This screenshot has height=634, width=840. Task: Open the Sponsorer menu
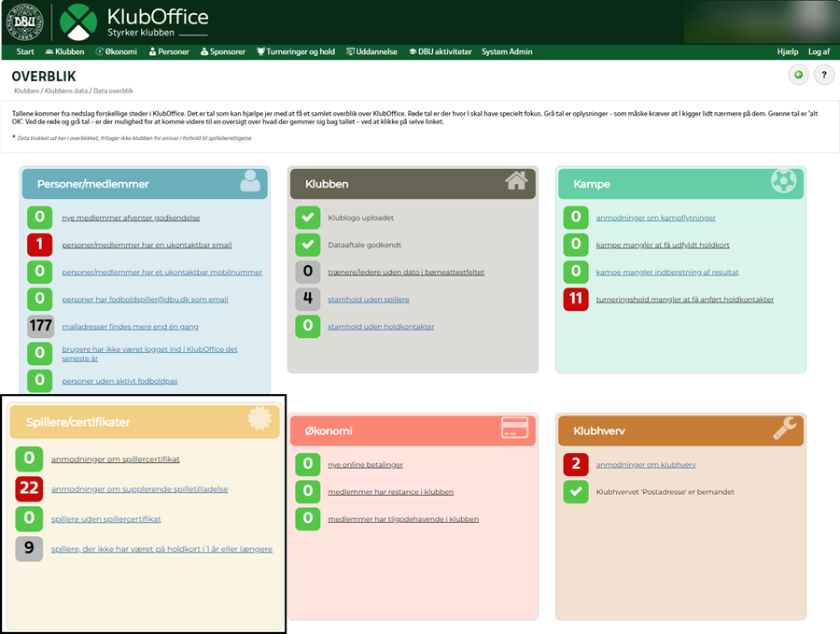point(223,52)
